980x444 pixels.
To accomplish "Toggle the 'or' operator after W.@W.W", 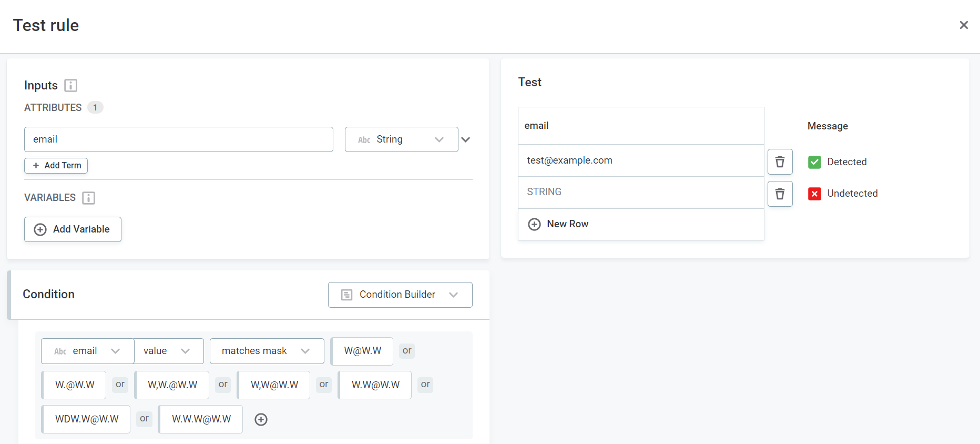I will pyautogui.click(x=120, y=385).
